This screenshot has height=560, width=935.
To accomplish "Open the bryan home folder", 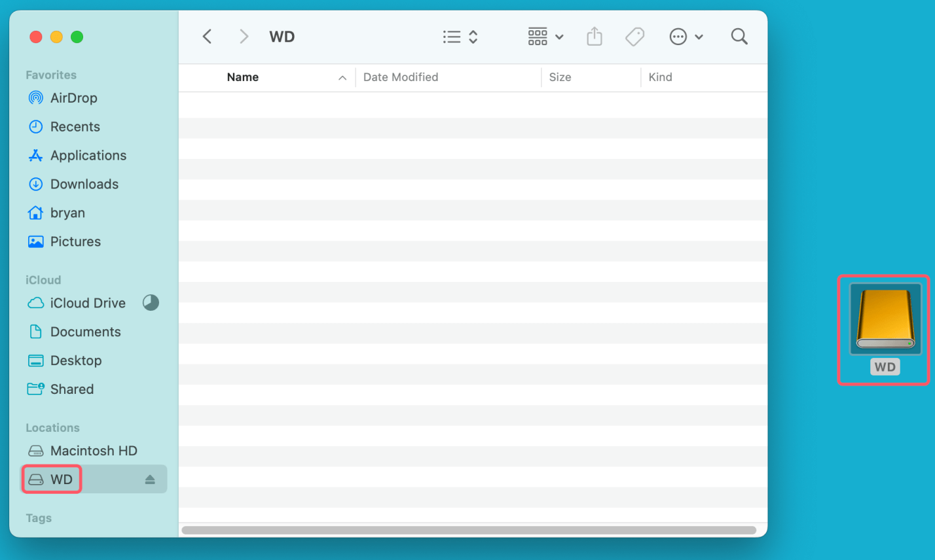I will (x=67, y=213).
